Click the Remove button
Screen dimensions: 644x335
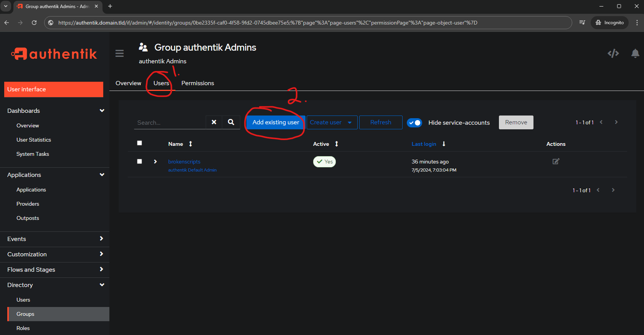[516, 122]
